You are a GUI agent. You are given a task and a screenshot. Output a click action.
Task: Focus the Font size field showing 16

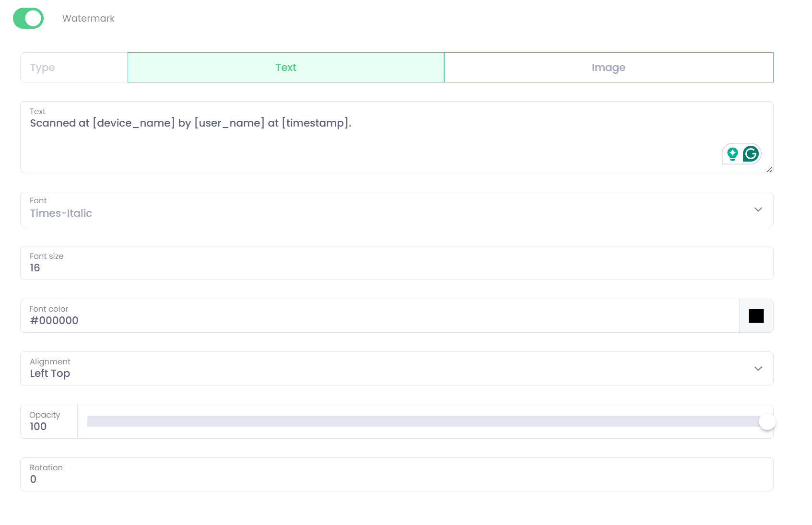384,268
